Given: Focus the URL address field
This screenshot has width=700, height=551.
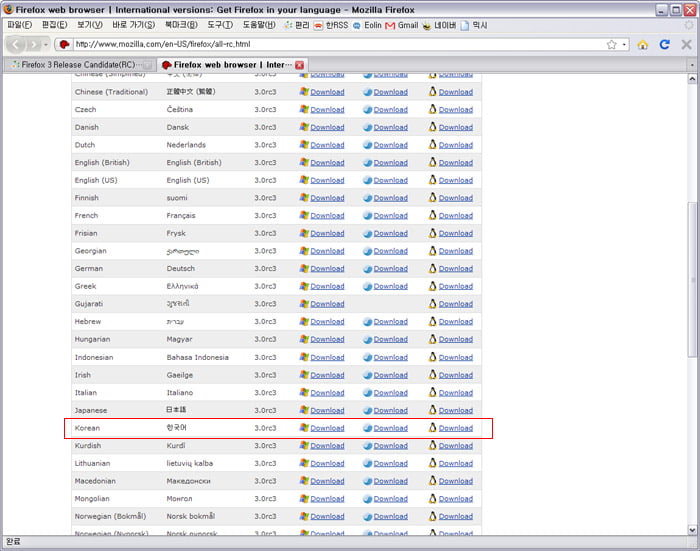Looking at the screenshot, I should tap(339, 44).
